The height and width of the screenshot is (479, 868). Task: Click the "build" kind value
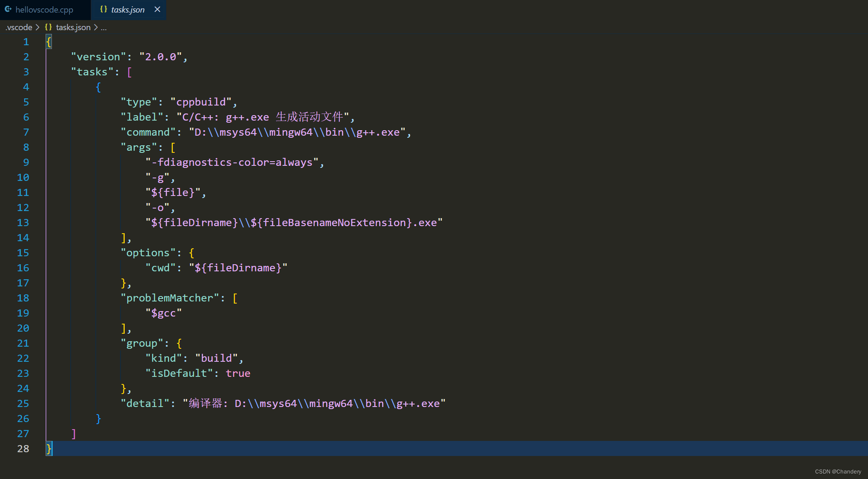coord(216,358)
